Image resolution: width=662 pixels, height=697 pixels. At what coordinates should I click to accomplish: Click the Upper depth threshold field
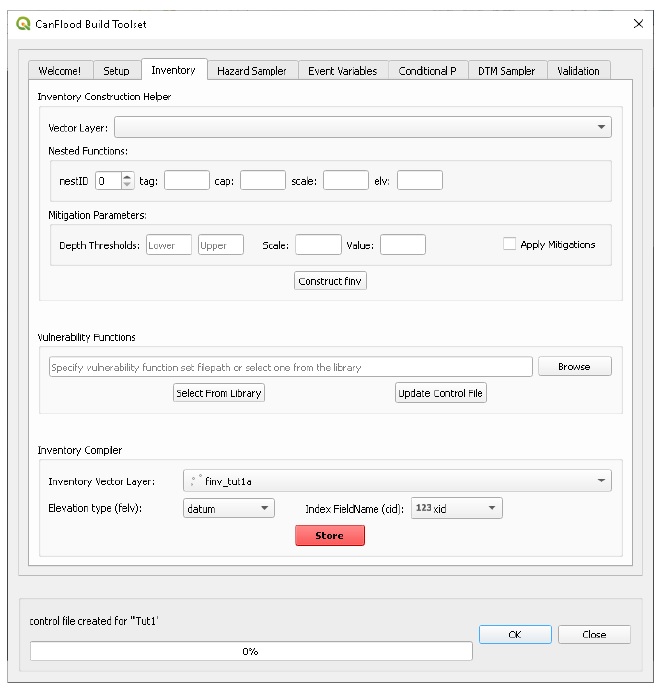221,244
